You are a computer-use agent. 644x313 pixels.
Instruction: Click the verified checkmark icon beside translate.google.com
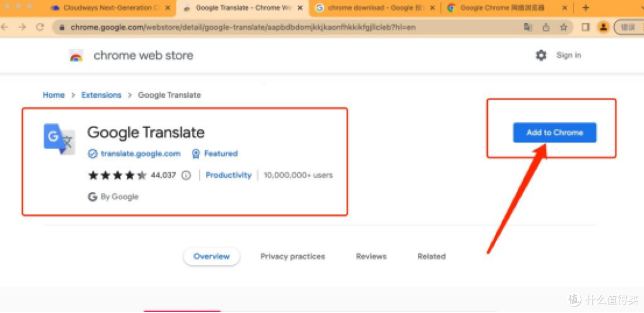pyautogui.click(x=93, y=154)
